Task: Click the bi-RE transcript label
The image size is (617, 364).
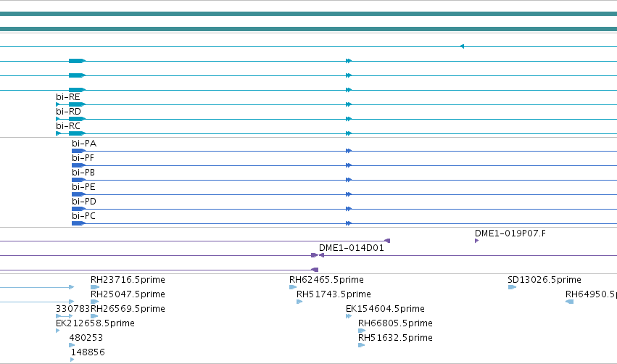Action: [x=67, y=97]
